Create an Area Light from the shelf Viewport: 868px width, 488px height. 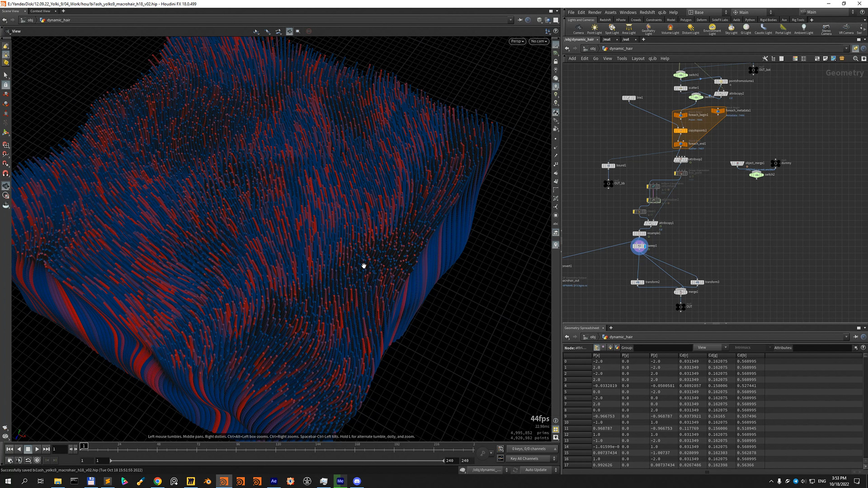628,29
